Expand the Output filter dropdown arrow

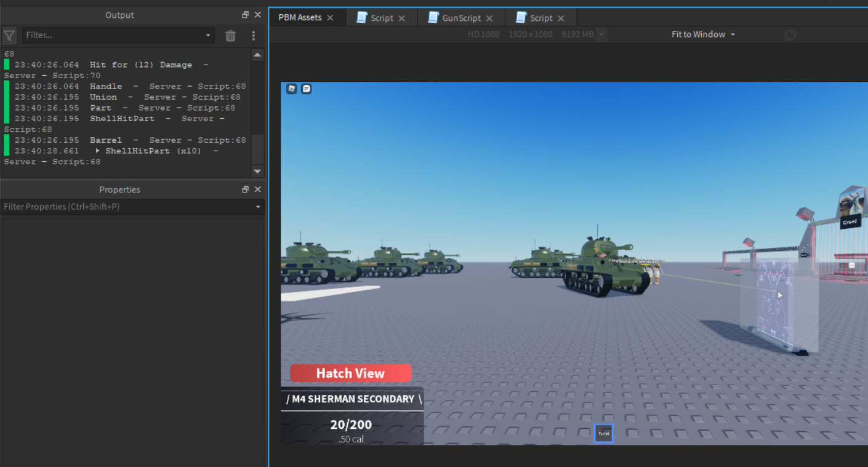pyautogui.click(x=208, y=36)
